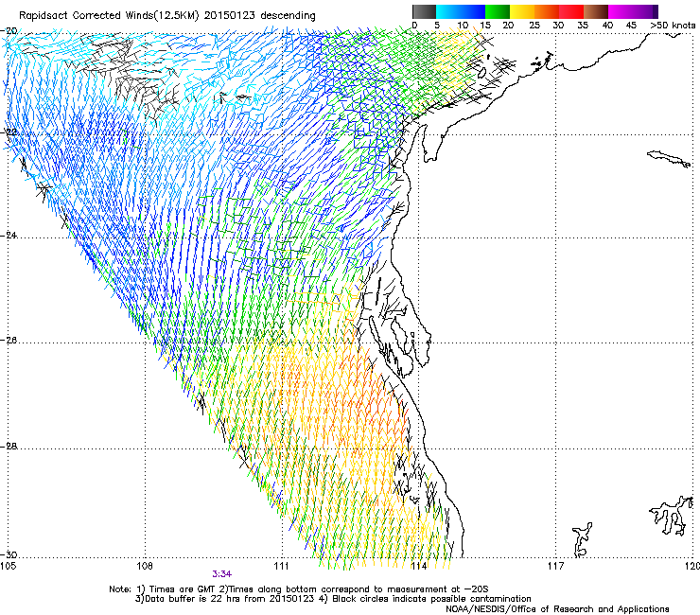Click longitude label '105' on bottom axis
700x615 pixels.
(8, 567)
